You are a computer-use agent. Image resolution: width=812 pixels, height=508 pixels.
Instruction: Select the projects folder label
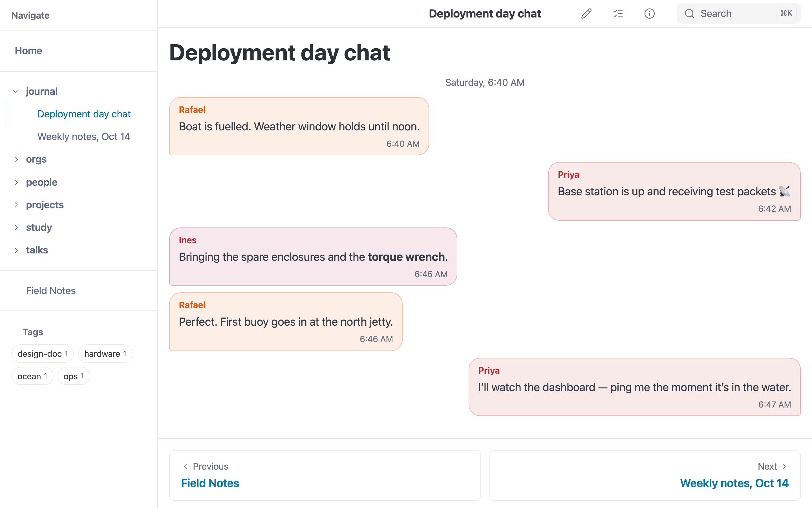[x=45, y=205]
